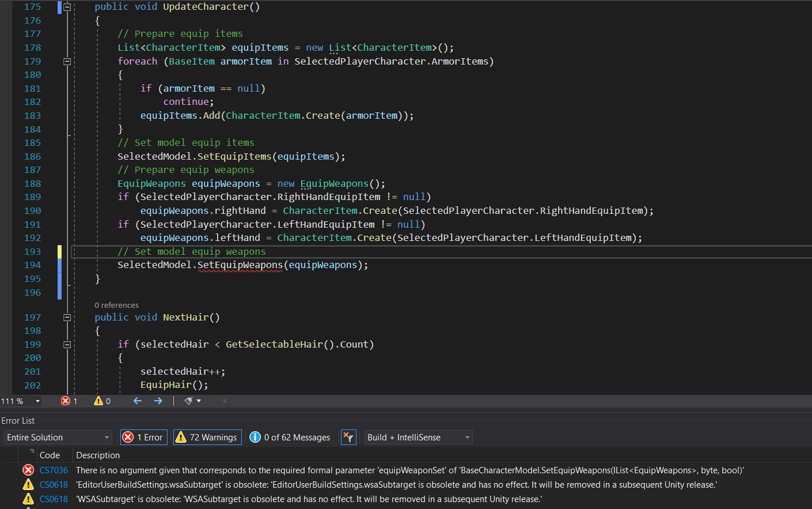Click the warning triangle on the first CS0618 row
812x509 pixels.
[x=28, y=484]
